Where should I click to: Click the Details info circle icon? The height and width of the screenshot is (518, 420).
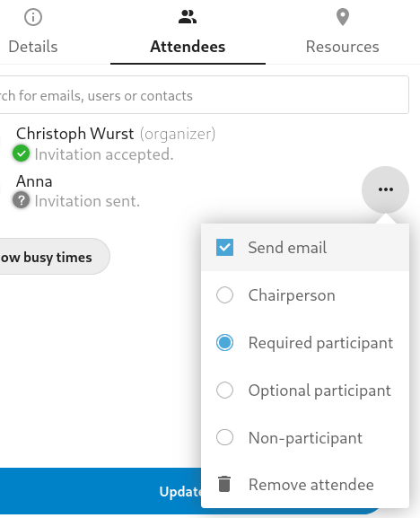click(33, 17)
